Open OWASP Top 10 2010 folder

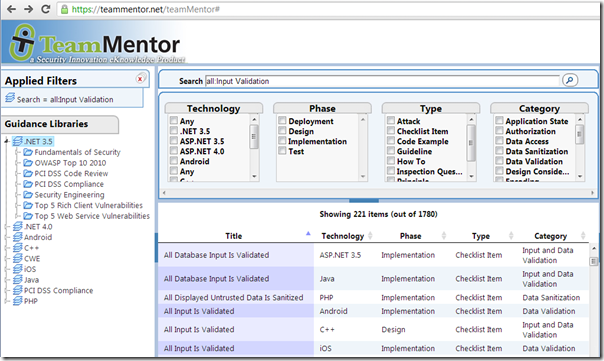click(70, 163)
